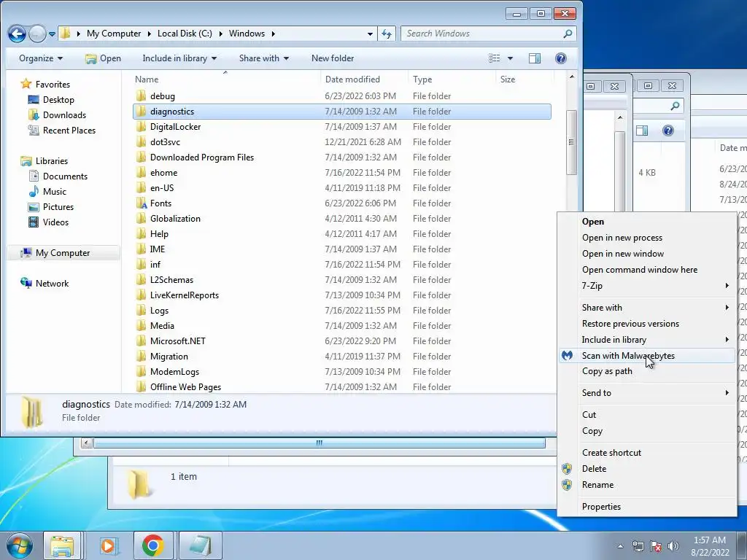
Task: Click the horizontal scrollbar in the window behind
Action: pyautogui.click(x=320, y=443)
